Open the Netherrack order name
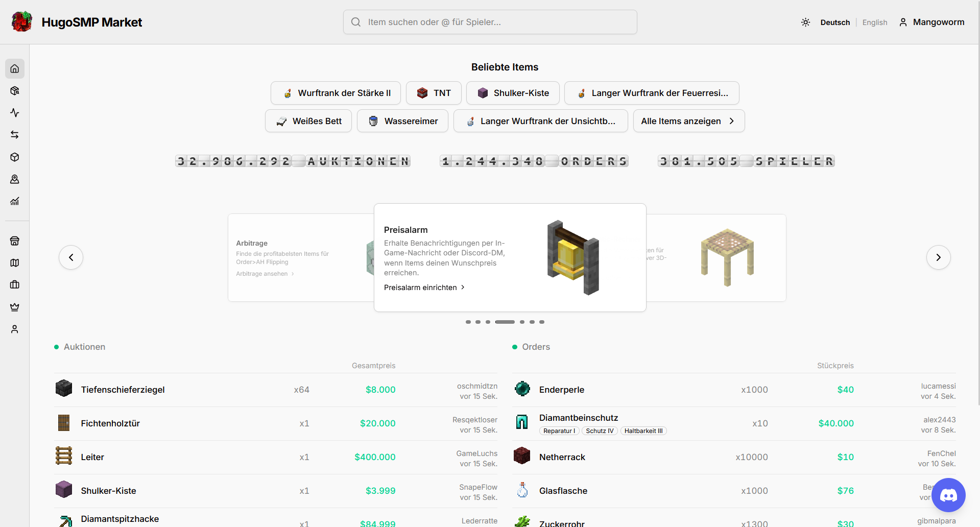Viewport: 980px width, 527px height. 562,457
